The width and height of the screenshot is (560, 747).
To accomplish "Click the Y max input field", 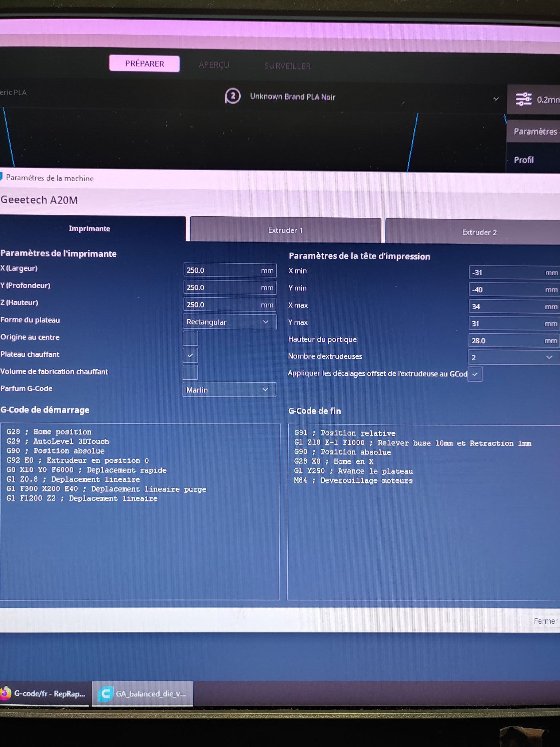I will tap(514, 324).
